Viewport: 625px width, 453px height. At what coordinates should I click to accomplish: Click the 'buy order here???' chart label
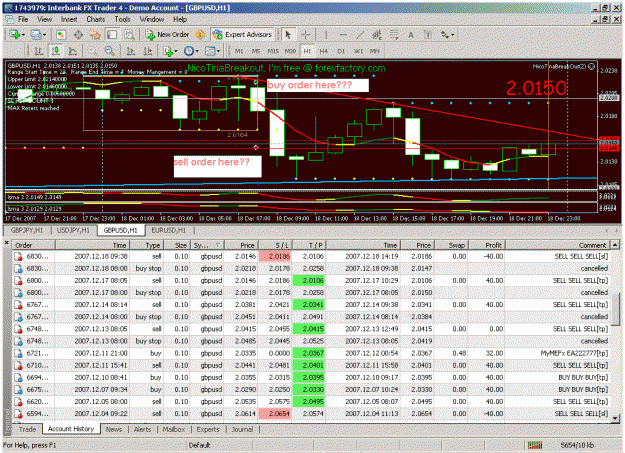317,85
